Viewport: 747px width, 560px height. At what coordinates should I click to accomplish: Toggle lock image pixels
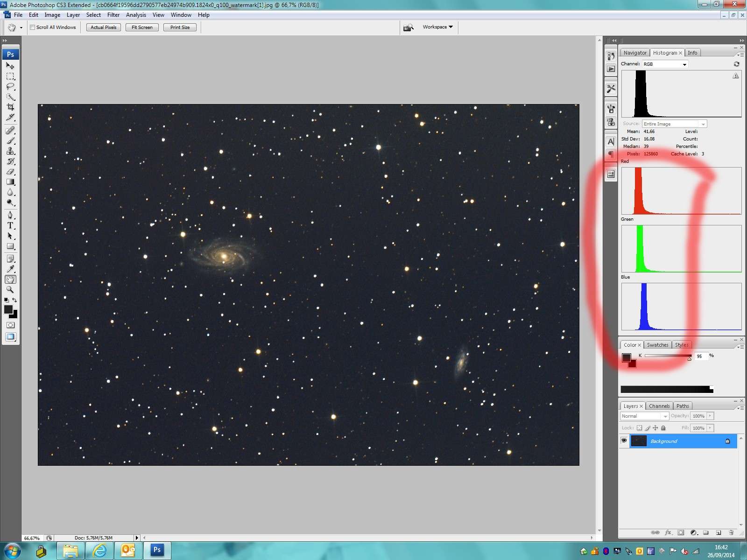(648, 428)
